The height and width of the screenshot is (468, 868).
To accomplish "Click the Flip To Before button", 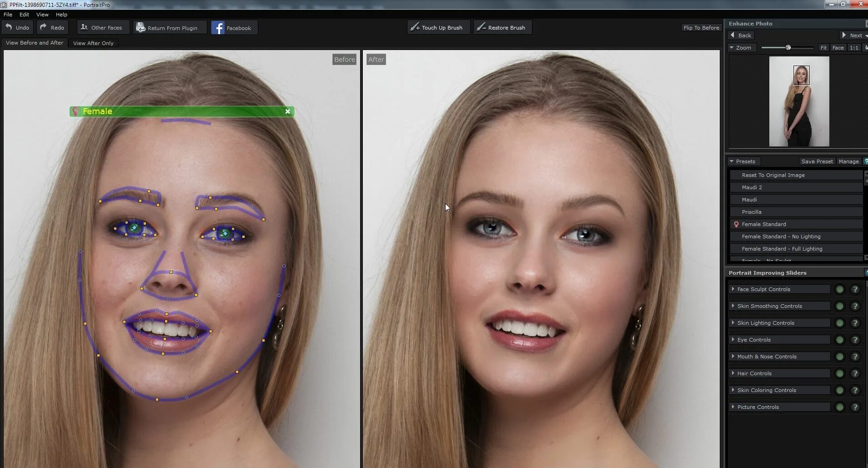I will pos(701,28).
